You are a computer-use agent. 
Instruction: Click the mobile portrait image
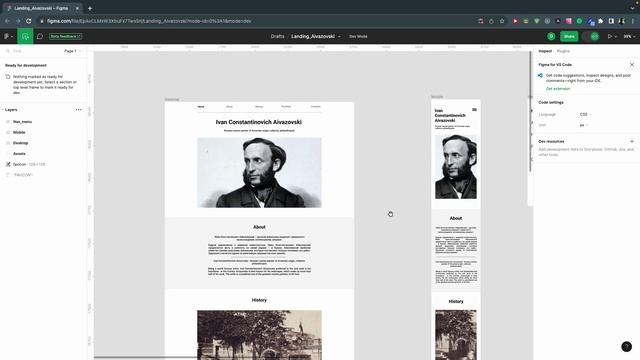click(456, 167)
